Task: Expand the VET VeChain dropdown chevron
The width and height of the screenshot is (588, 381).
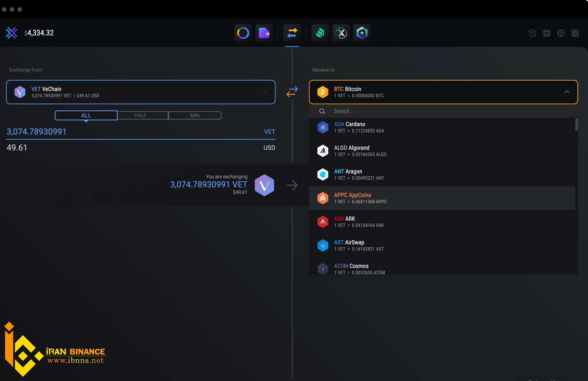Action: click(264, 92)
